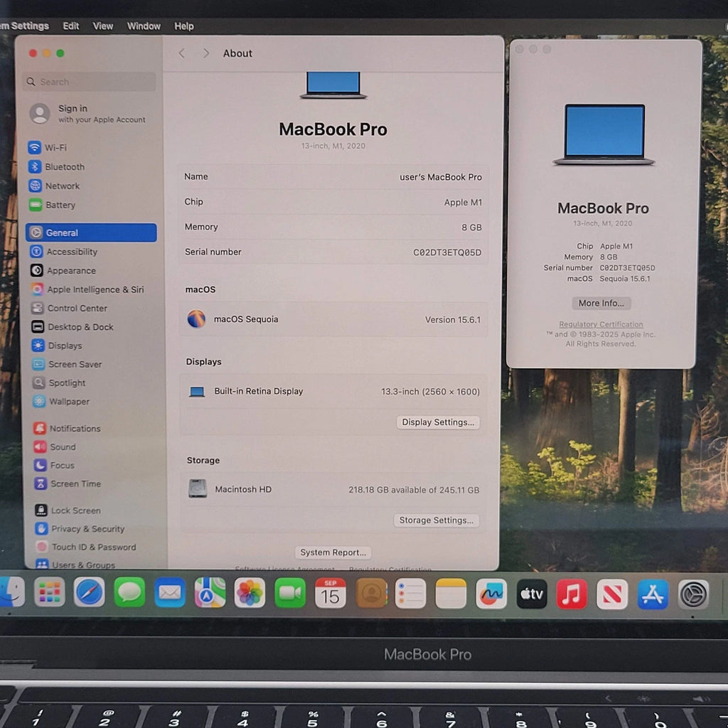Screen dimensions: 728x728
Task: Open Wi-Fi settings in sidebar
Action: [x=55, y=148]
